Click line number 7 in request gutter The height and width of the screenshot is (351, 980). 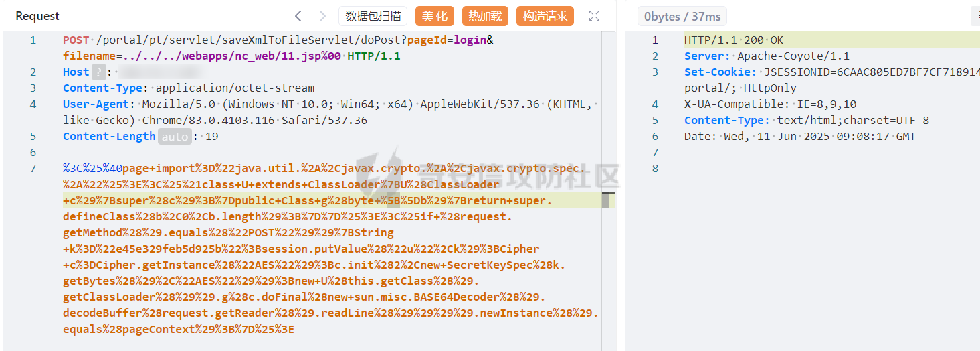coord(33,168)
